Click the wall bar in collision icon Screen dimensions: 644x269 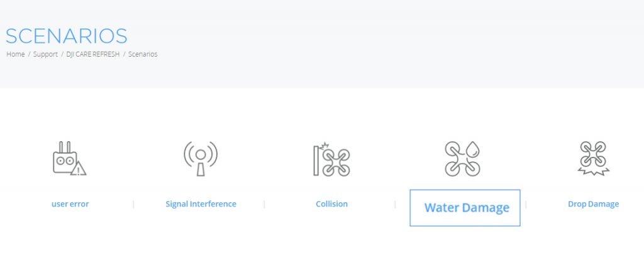pyautogui.click(x=316, y=161)
